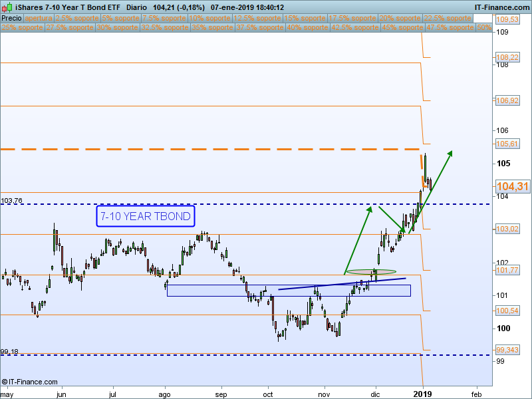Click the current price label 104,31
532x399 pixels.
click(x=511, y=187)
